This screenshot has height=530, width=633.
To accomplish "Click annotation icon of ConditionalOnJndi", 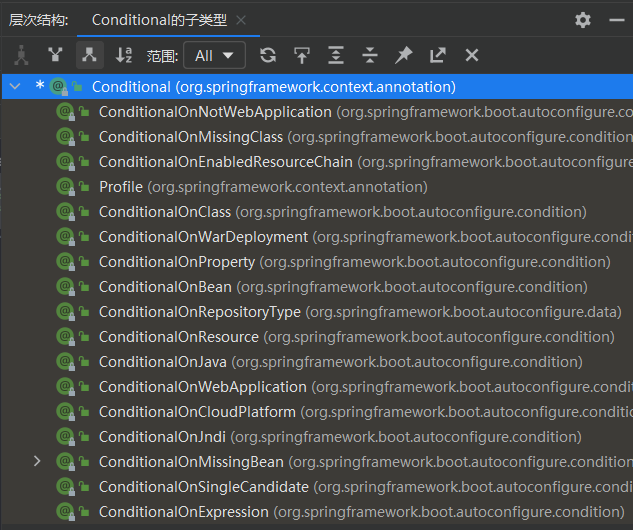I will click(65, 437).
